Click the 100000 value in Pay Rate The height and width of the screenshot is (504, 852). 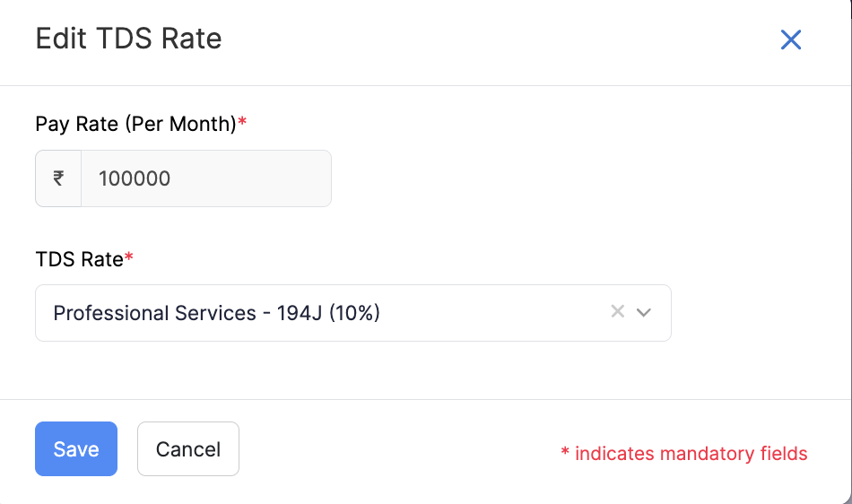click(x=135, y=178)
